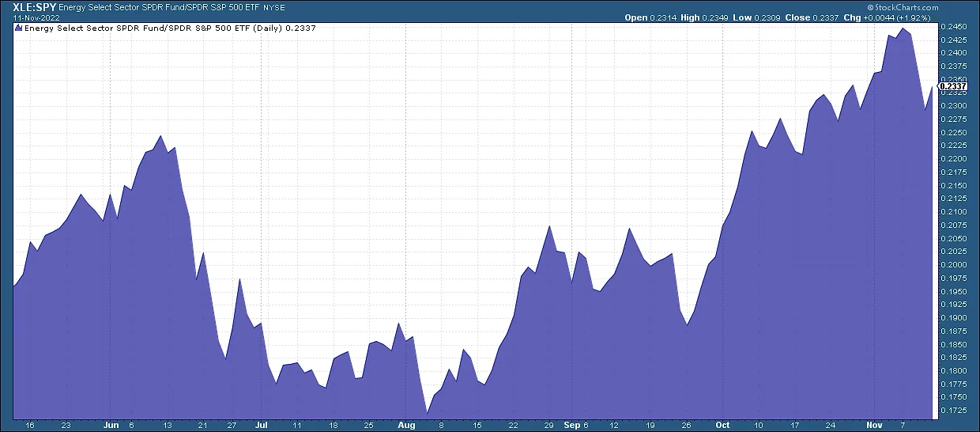
Task: Click the 13 date label on the axis
Action: tap(168, 425)
